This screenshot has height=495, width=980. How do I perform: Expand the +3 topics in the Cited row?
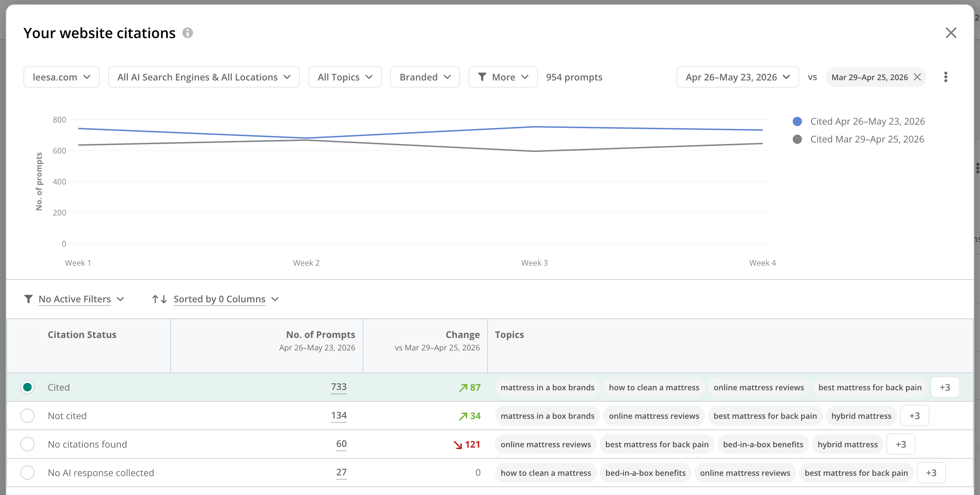click(x=945, y=387)
